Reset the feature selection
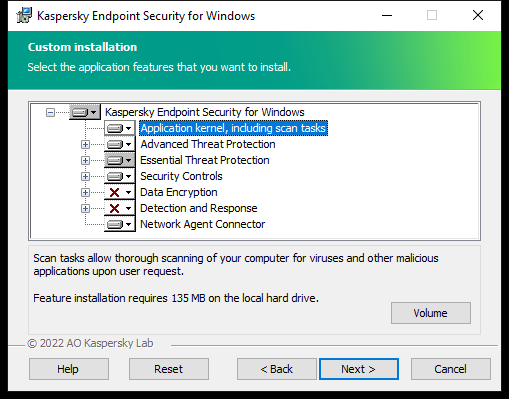The height and width of the screenshot is (399, 509). pos(169,369)
